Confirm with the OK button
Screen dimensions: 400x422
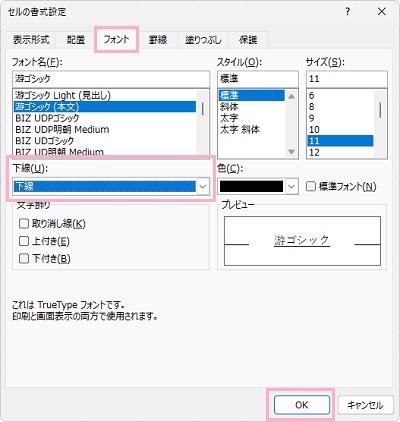302,405
